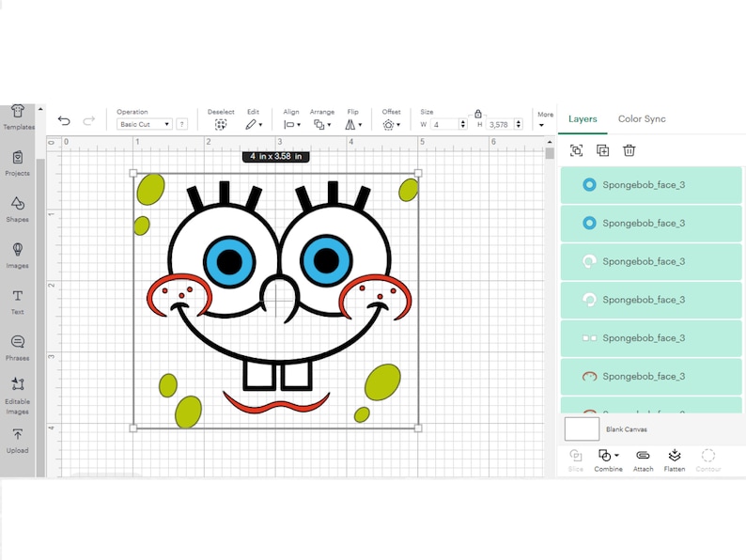Open Editable Images panel

(18, 396)
